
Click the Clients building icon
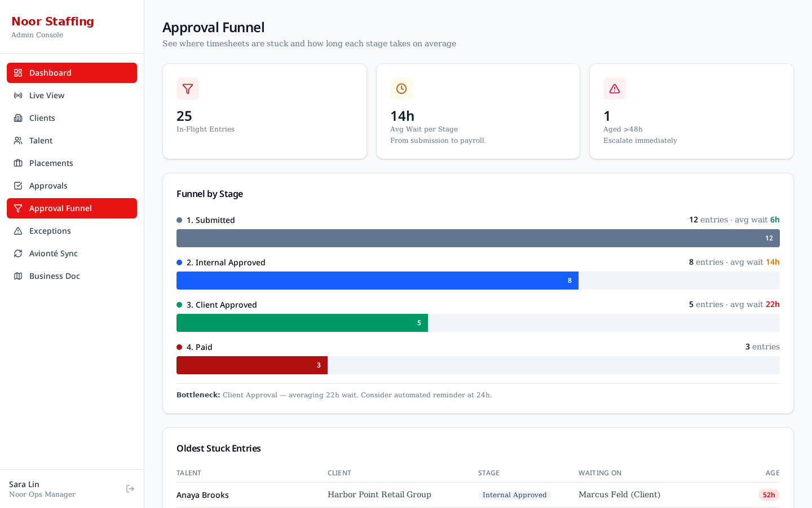pos(18,118)
